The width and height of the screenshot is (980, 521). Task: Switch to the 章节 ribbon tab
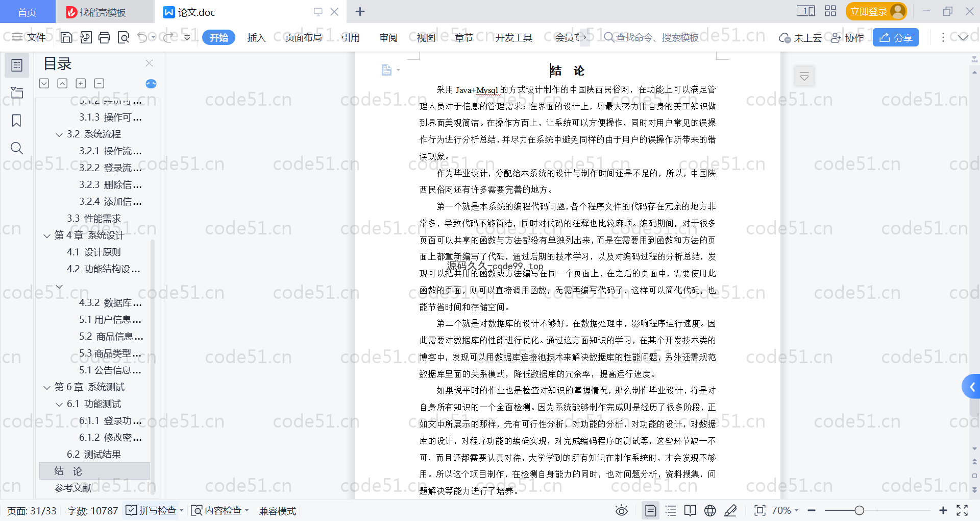[x=464, y=37]
